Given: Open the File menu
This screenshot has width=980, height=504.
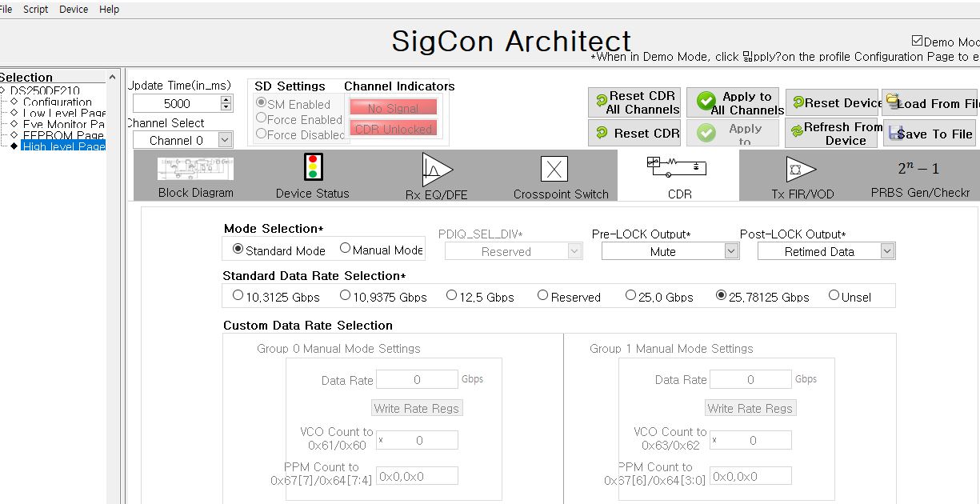Looking at the screenshot, I should (x=6, y=9).
